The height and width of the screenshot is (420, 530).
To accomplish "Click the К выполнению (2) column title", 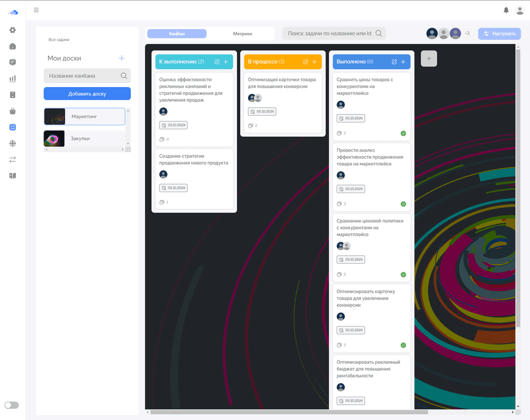I will coord(181,62).
